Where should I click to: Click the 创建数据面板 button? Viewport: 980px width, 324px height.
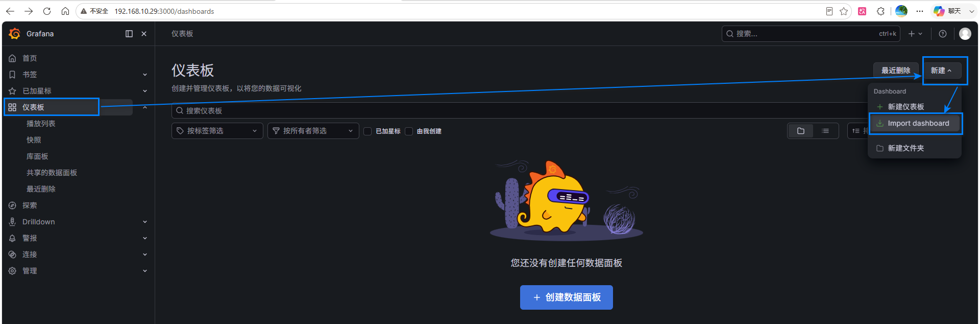click(x=567, y=297)
